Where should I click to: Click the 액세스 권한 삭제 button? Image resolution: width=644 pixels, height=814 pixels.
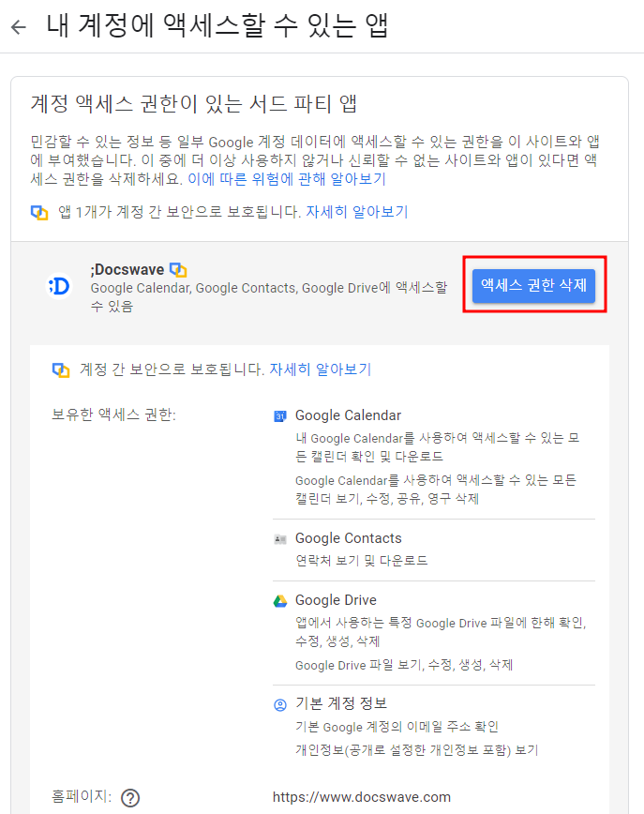pos(533,285)
